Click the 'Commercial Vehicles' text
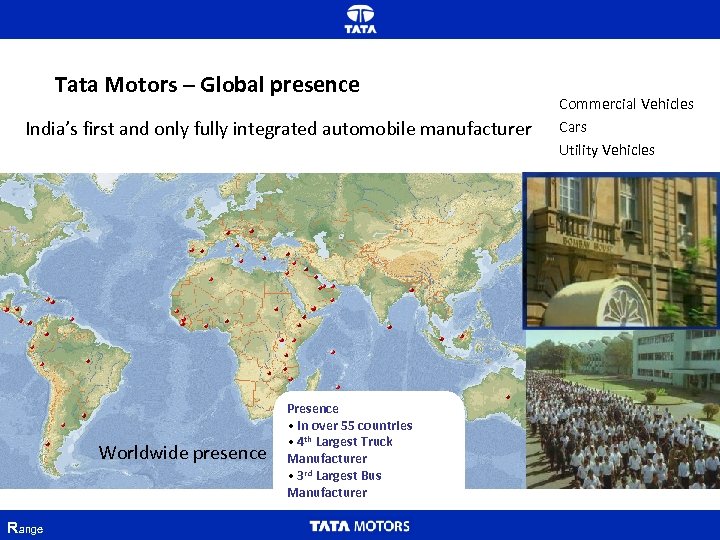 click(x=626, y=104)
